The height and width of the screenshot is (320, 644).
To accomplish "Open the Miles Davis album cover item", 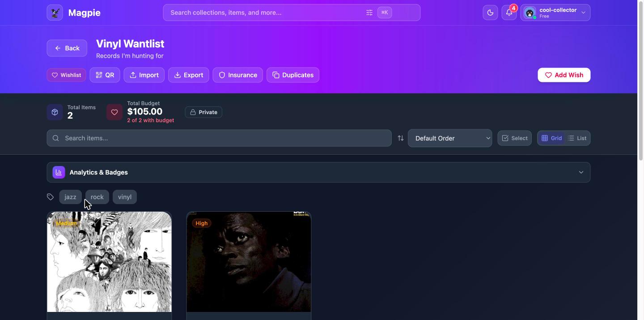I will click(249, 262).
